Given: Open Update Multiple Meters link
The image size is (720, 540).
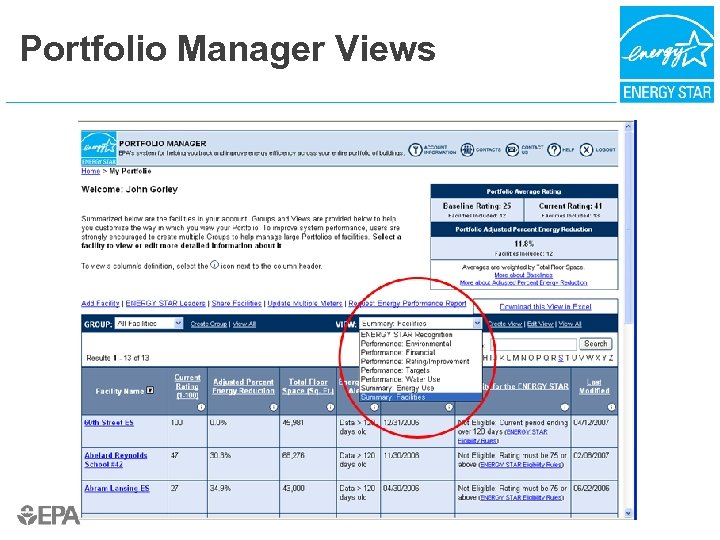Looking at the screenshot, I should click(305, 304).
